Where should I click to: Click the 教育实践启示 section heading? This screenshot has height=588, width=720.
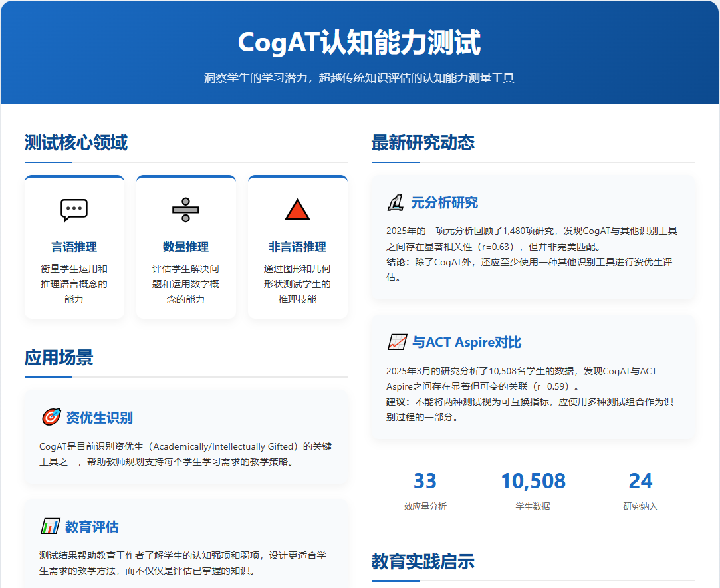point(422,561)
